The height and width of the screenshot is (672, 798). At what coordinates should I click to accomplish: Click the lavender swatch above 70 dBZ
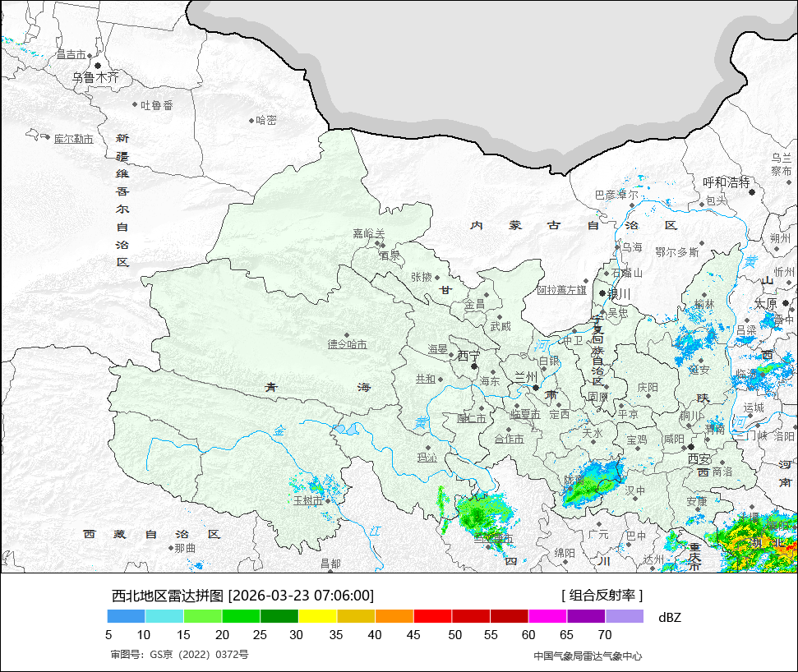click(x=625, y=616)
